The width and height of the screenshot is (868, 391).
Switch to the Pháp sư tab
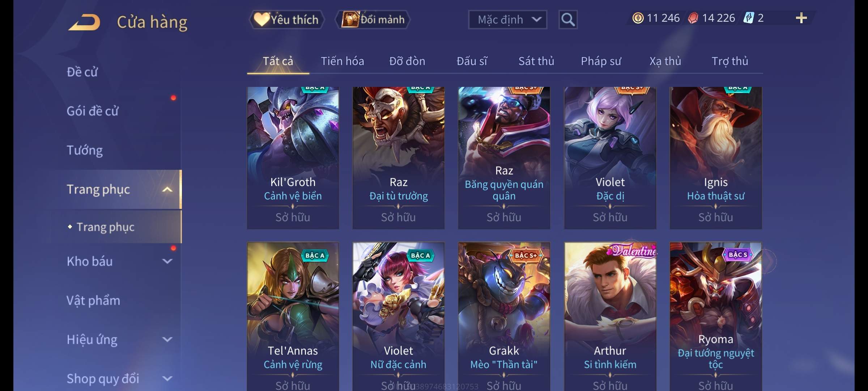(601, 61)
